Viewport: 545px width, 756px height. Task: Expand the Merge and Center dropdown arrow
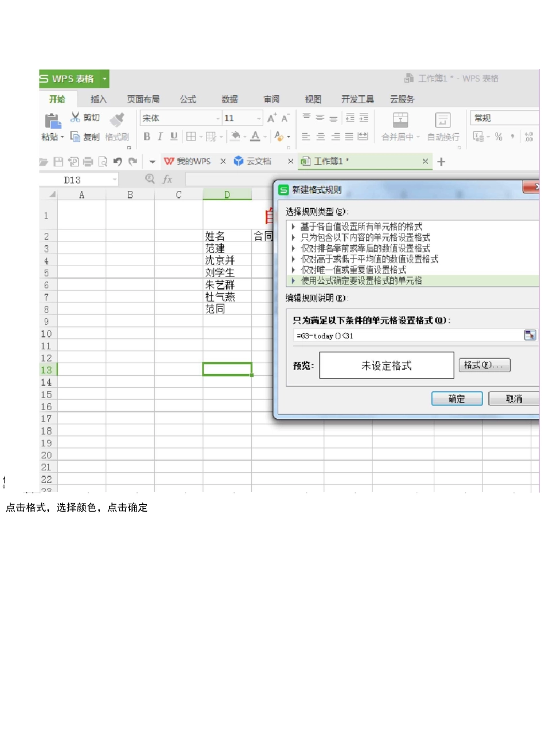pos(418,137)
